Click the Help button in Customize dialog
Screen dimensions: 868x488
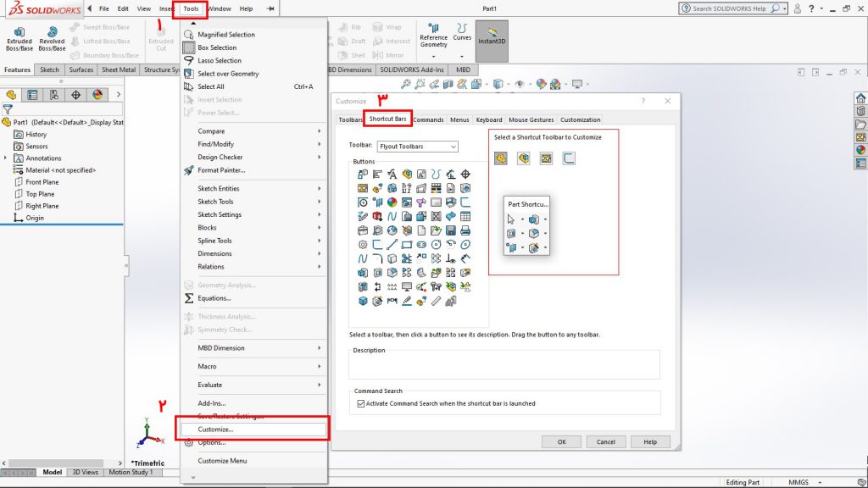pyautogui.click(x=650, y=442)
